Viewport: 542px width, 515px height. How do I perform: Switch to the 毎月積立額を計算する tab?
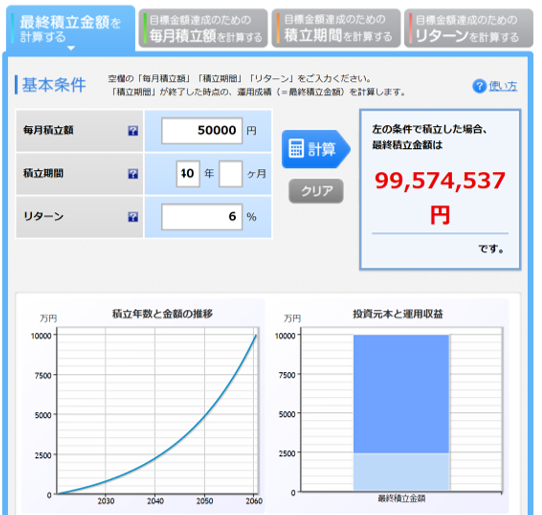coord(203,28)
